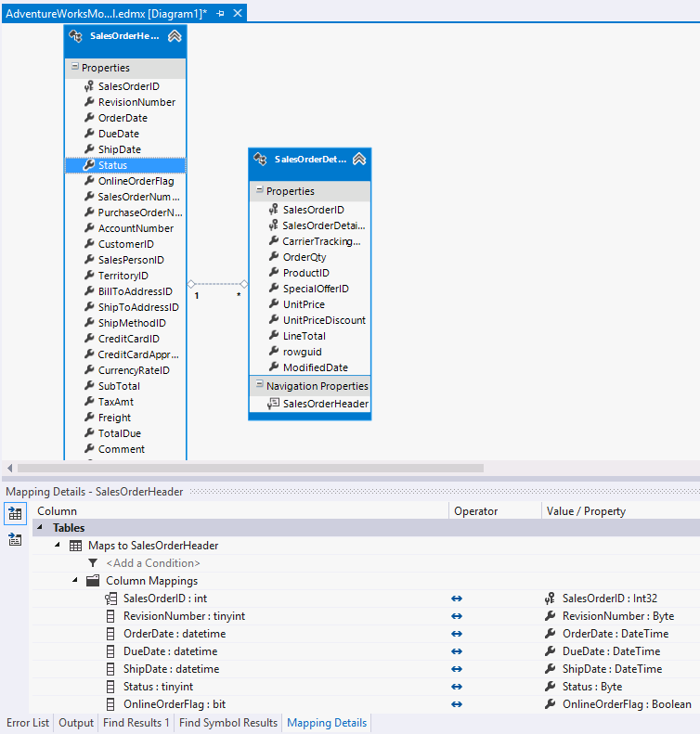Image resolution: width=700 pixels, height=734 pixels.
Task: Select LineTotal property in SalesOrderDetail
Action: [x=304, y=336]
